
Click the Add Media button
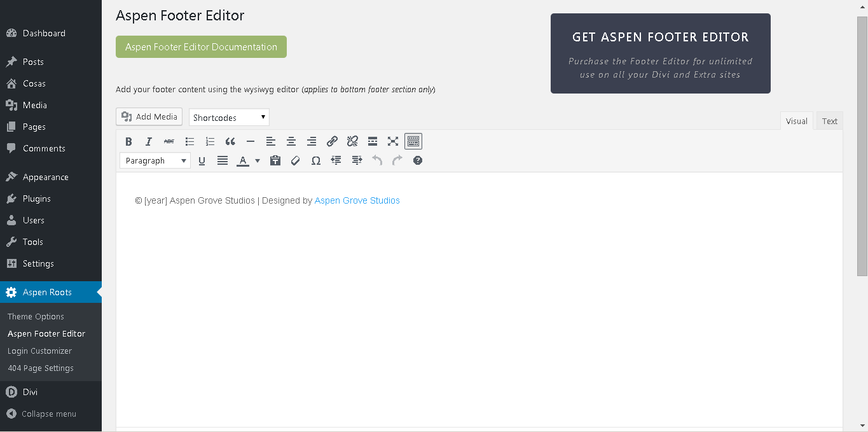(149, 116)
